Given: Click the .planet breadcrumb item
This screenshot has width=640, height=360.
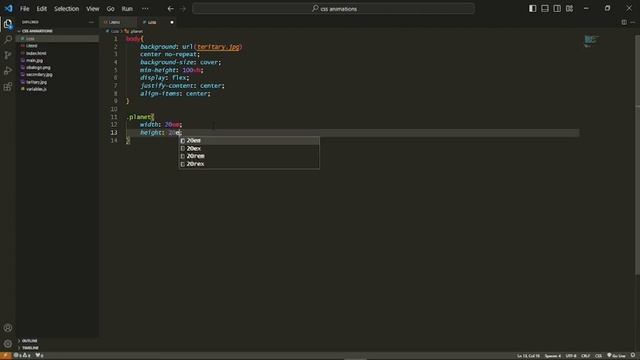Looking at the screenshot, I should click(x=134, y=31).
